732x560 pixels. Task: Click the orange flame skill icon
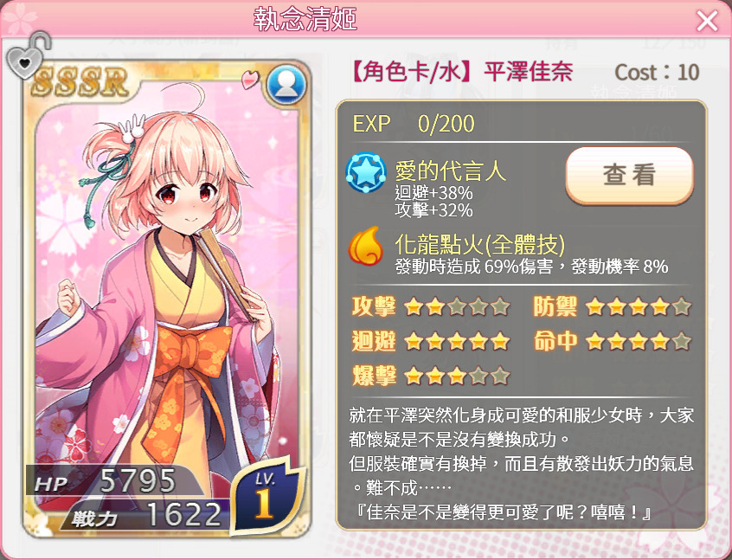[366, 246]
